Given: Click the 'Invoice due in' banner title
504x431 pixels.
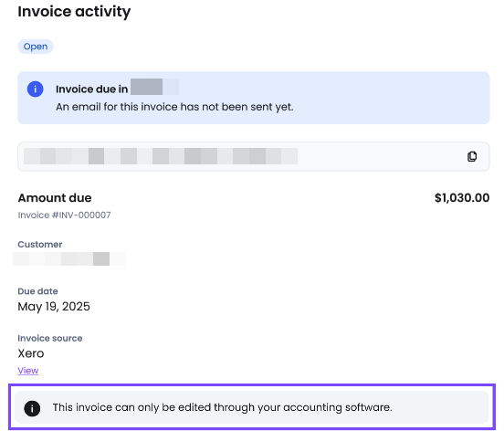Looking at the screenshot, I should pos(92,89).
